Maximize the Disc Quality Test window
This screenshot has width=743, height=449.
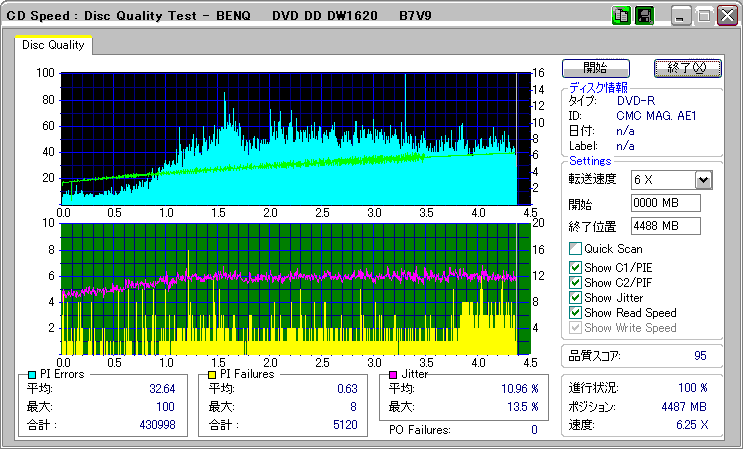pyautogui.click(x=704, y=16)
